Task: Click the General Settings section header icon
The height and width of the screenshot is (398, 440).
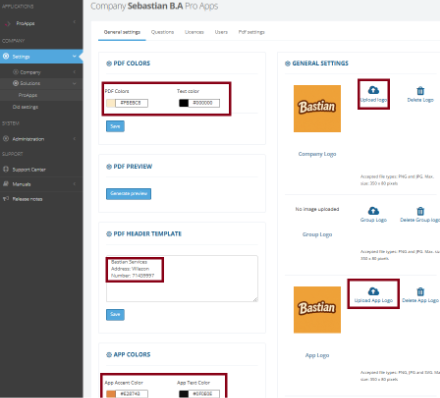Action: pyautogui.click(x=288, y=63)
